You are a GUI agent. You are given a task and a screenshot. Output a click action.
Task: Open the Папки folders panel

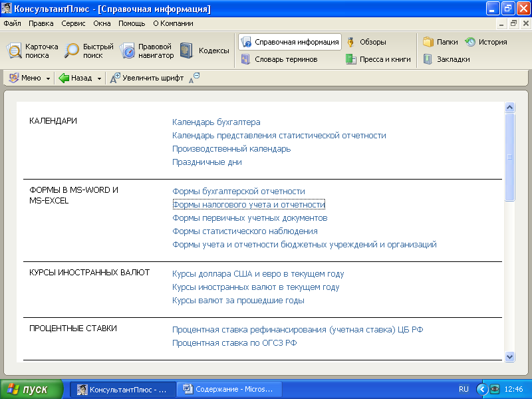pyautogui.click(x=440, y=42)
